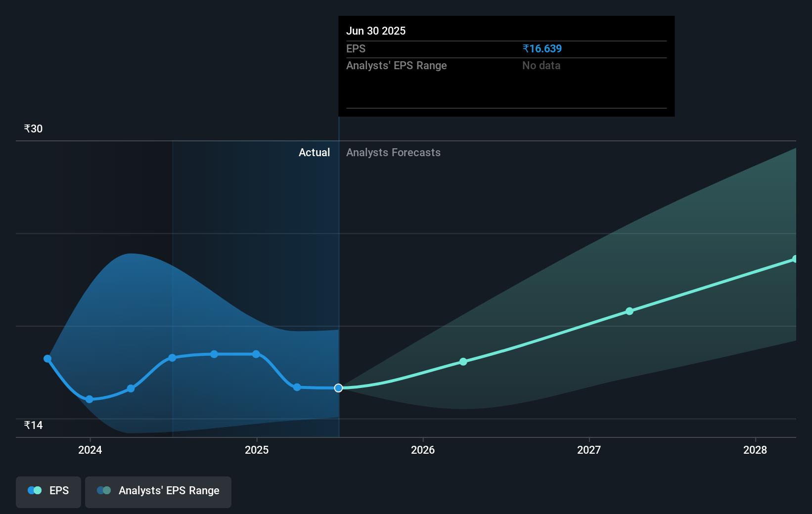
Task: Select the white data point at the forecast boundary
Action: click(338, 388)
